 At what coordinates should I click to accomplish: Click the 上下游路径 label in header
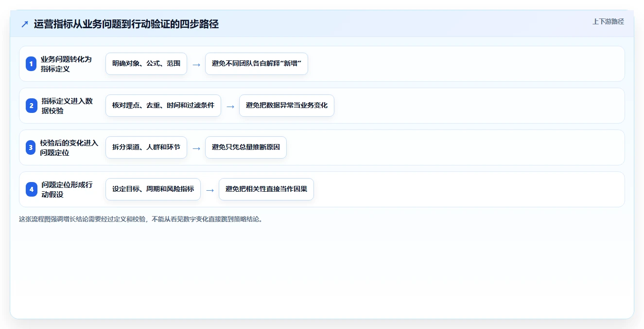pos(608,22)
